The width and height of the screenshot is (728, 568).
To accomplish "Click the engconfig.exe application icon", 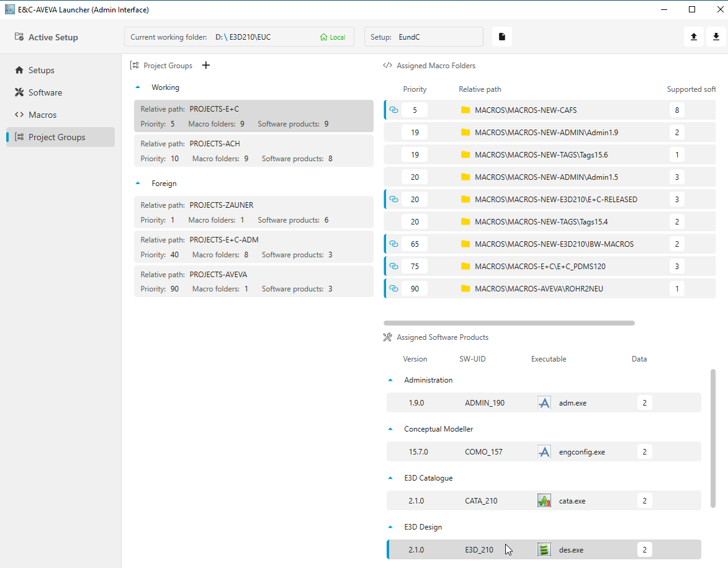I will pos(544,451).
